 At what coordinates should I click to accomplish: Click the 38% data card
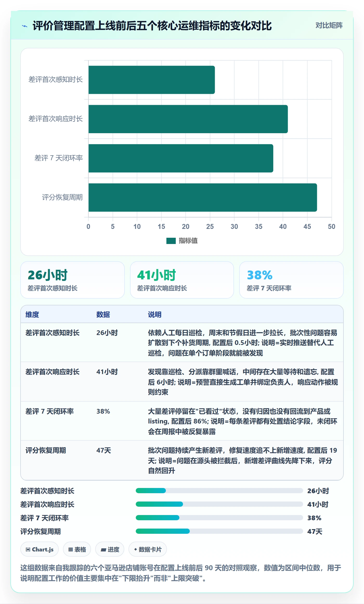coord(291,280)
